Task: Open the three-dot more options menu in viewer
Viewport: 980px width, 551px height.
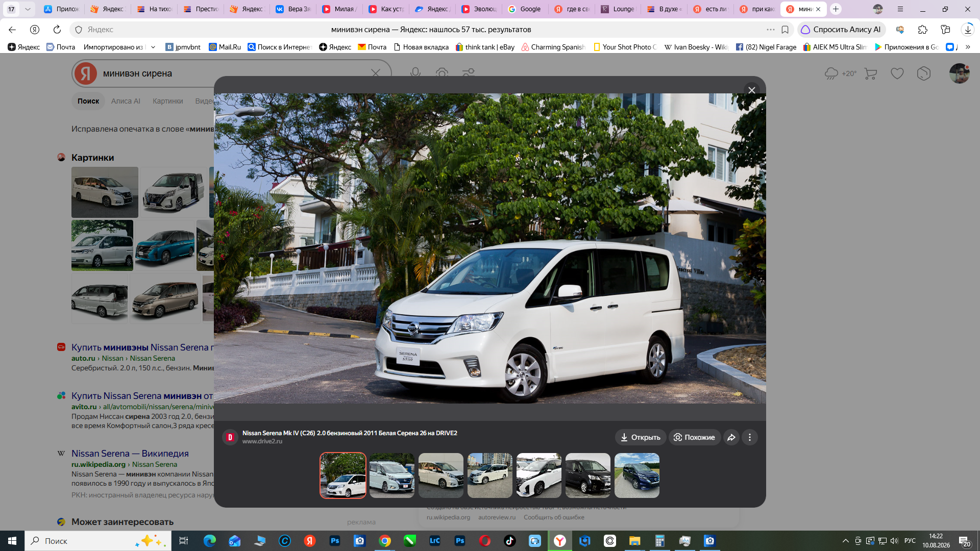Action: click(749, 437)
